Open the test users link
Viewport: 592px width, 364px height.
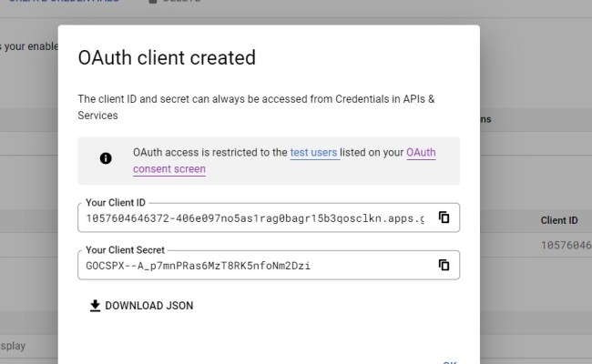[313, 152]
